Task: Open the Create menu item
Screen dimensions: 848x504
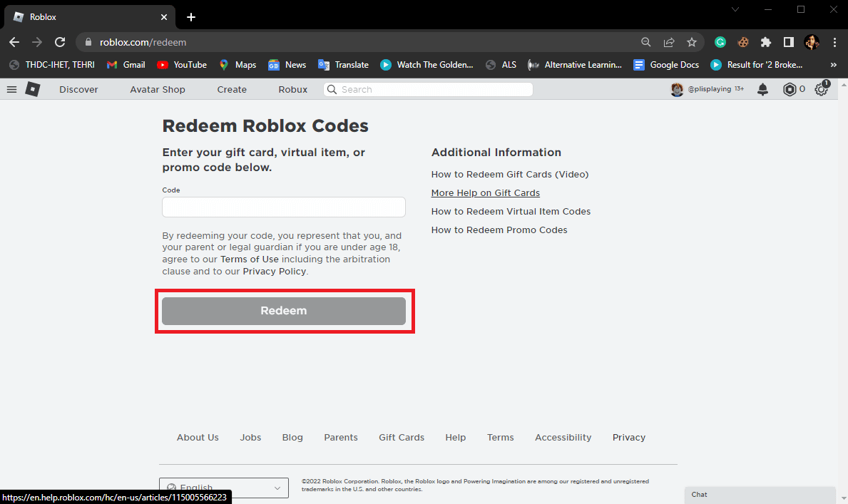Action: pyautogui.click(x=232, y=90)
